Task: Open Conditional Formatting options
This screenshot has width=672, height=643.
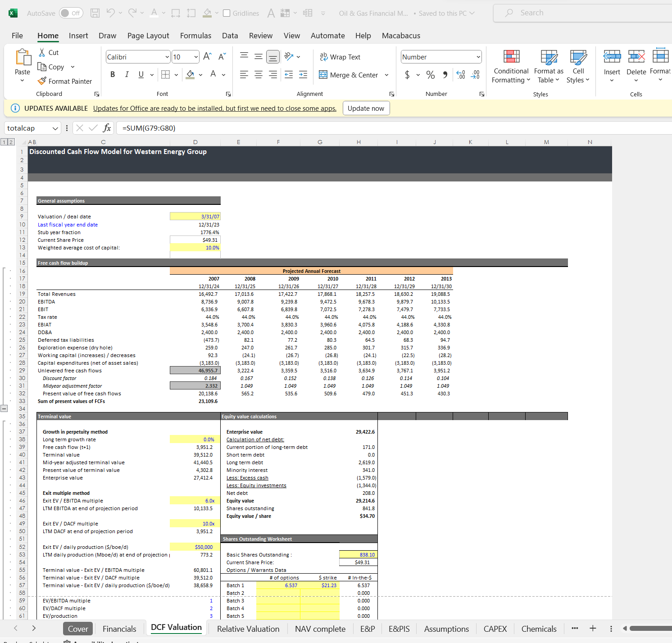Action: coord(510,67)
